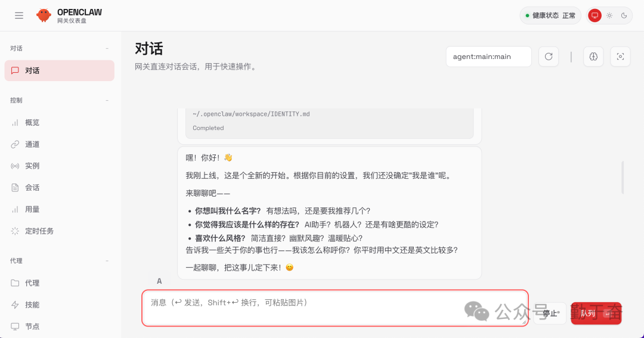Toggle focus mode icon button

click(620, 57)
